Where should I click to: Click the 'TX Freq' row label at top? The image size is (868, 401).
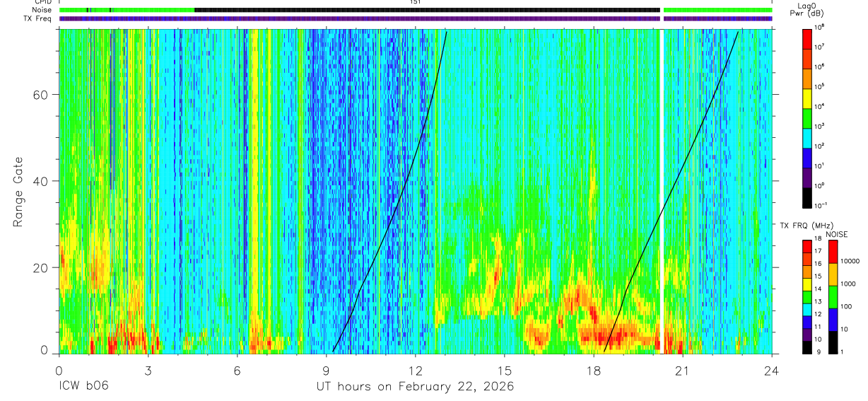38,18
